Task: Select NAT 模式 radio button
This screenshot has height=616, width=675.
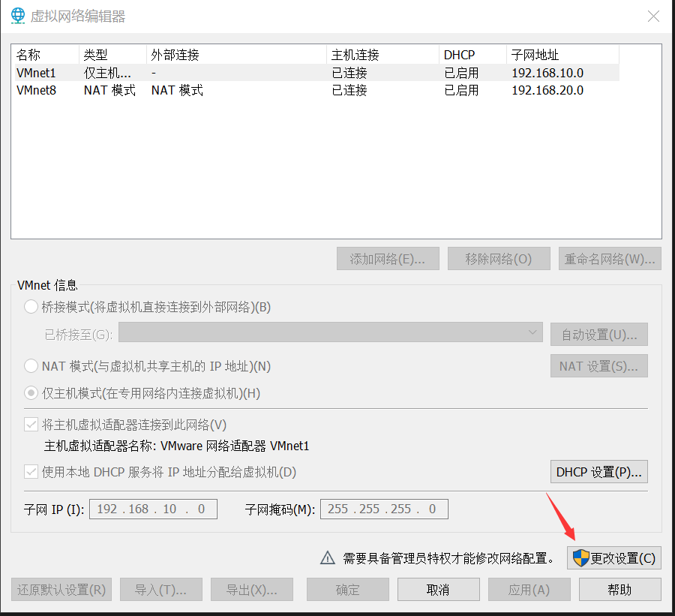Action: point(31,366)
